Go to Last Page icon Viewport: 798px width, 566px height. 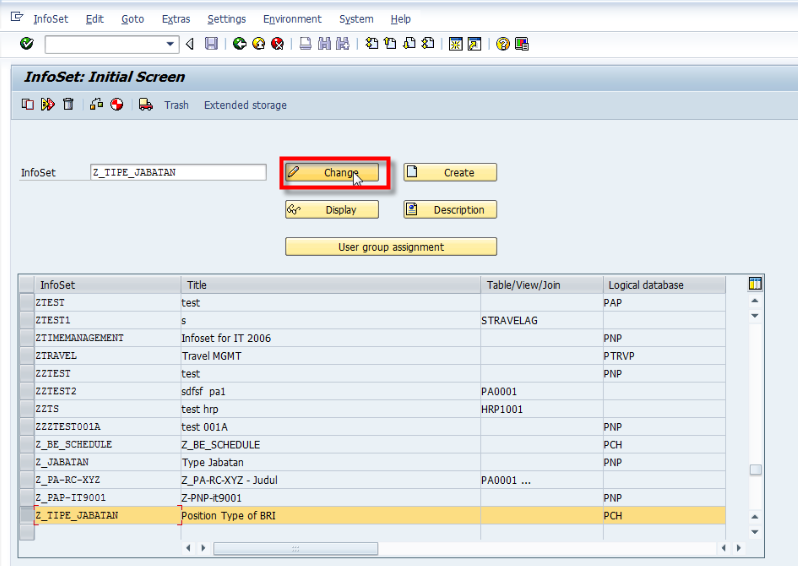point(429,44)
